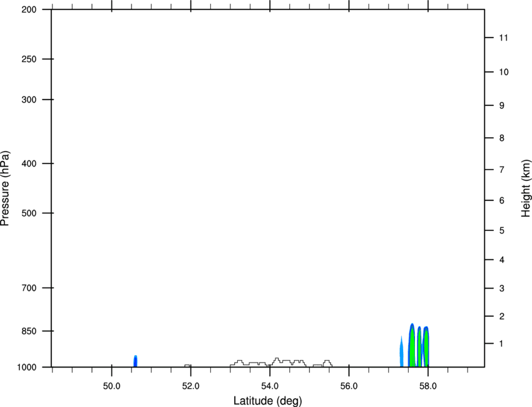Click the 850 pressure tick label
This screenshot has width=532, height=407.
29,331
